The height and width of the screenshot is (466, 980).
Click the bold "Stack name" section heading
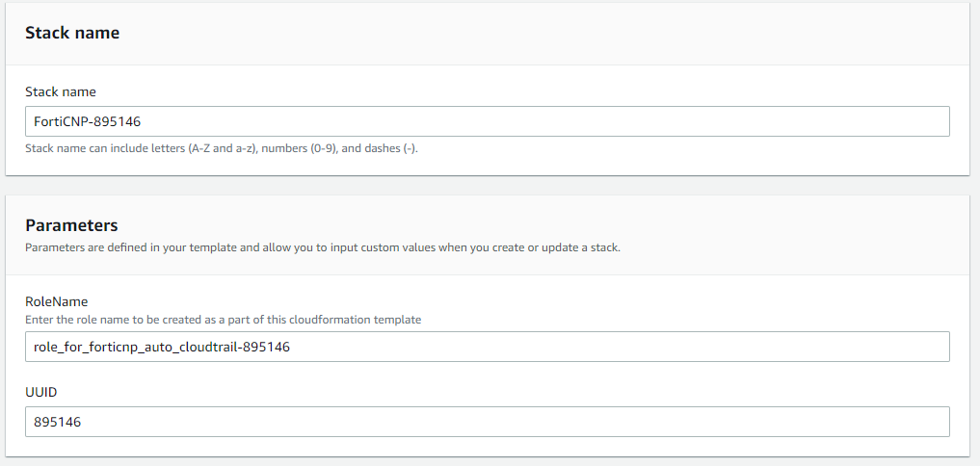(72, 33)
